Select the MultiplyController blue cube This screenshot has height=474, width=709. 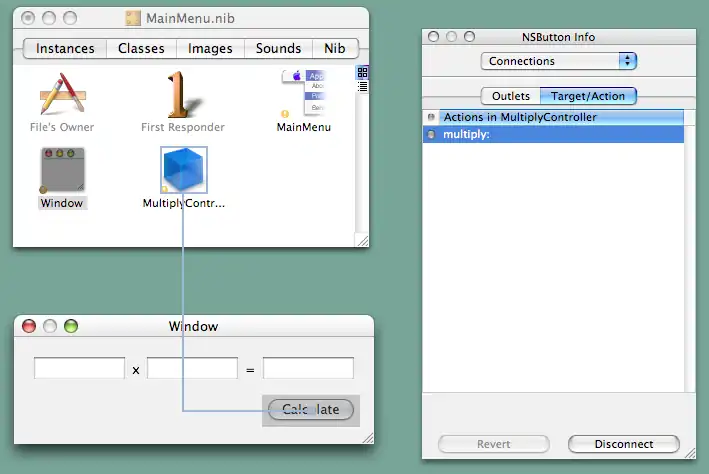coord(184,170)
